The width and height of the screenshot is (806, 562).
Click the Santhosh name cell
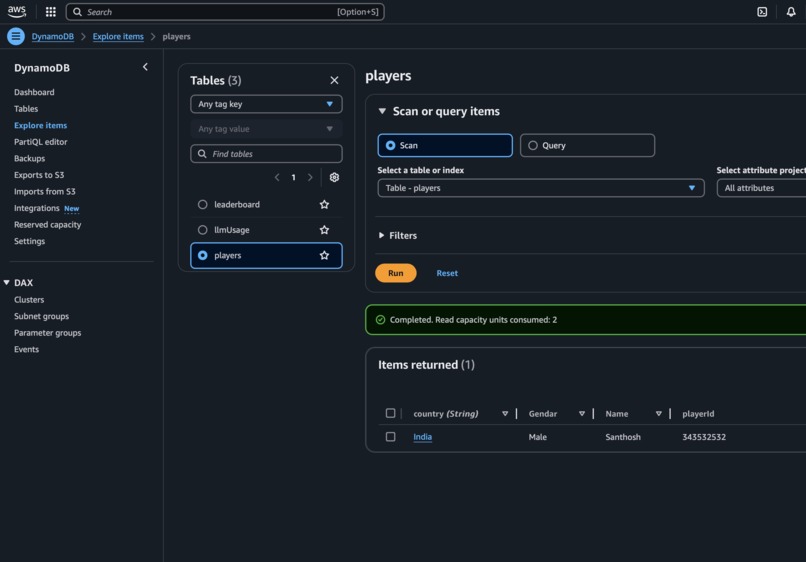[x=623, y=437]
